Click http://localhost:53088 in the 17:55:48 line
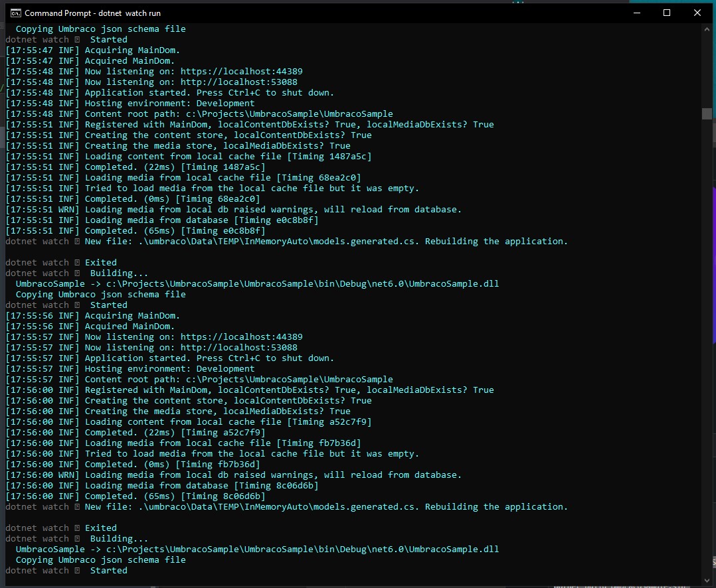Screen dimensions: 716x588 [x=239, y=82]
